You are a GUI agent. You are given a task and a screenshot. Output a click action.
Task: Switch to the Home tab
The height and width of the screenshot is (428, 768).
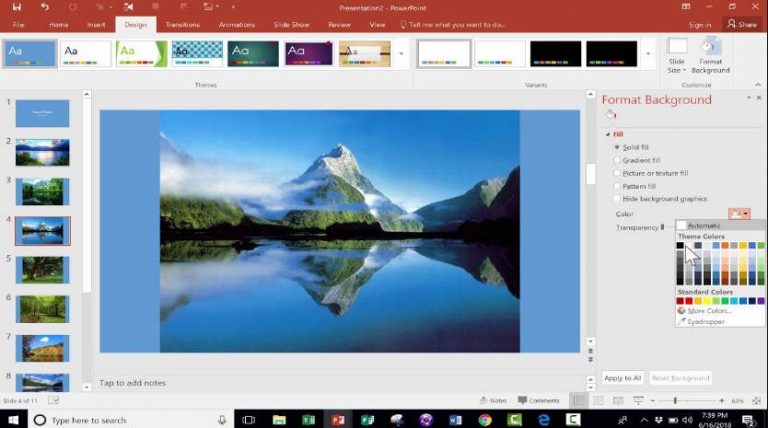pyautogui.click(x=58, y=24)
